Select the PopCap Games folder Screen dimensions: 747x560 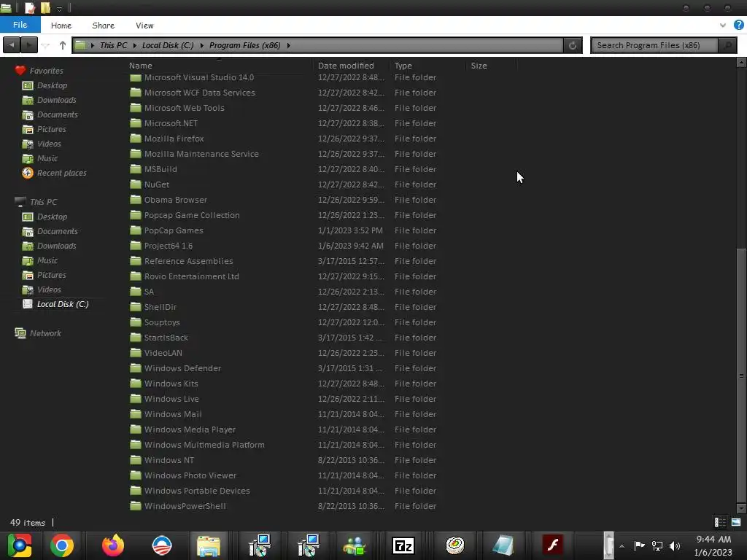(174, 230)
